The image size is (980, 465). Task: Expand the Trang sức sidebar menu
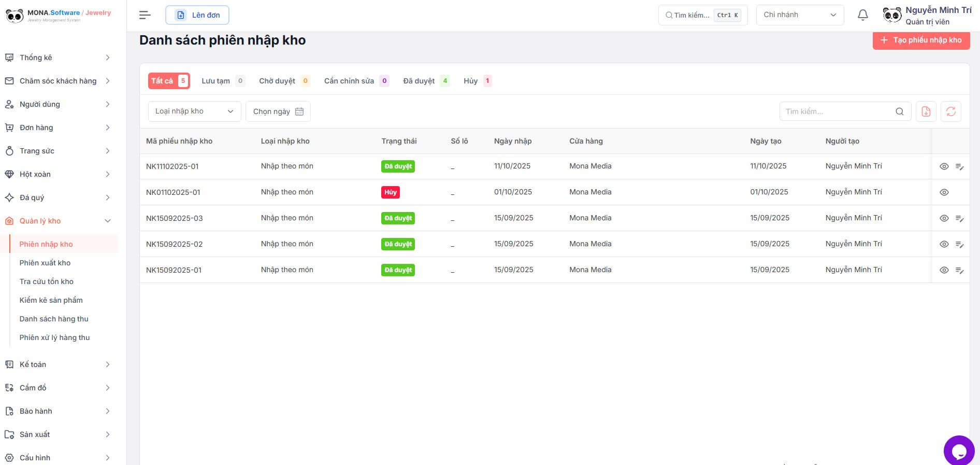click(x=58, y=151)
